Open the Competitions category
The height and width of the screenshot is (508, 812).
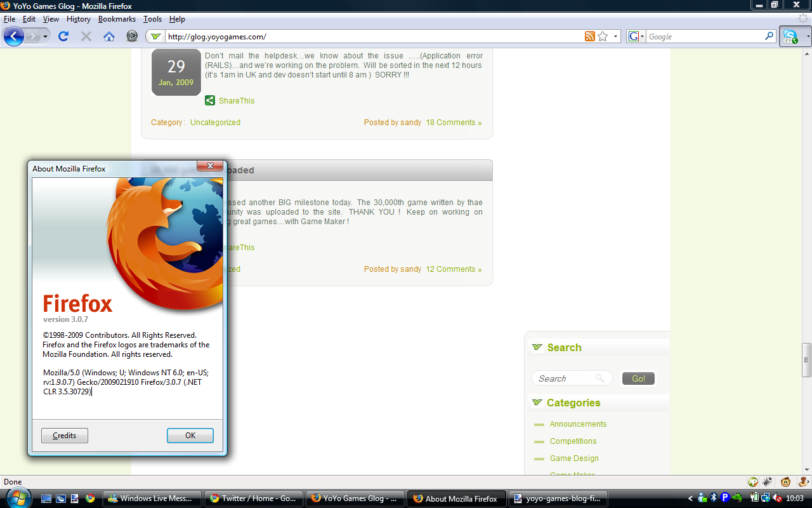pyautogui.click(x=573, y=441)
